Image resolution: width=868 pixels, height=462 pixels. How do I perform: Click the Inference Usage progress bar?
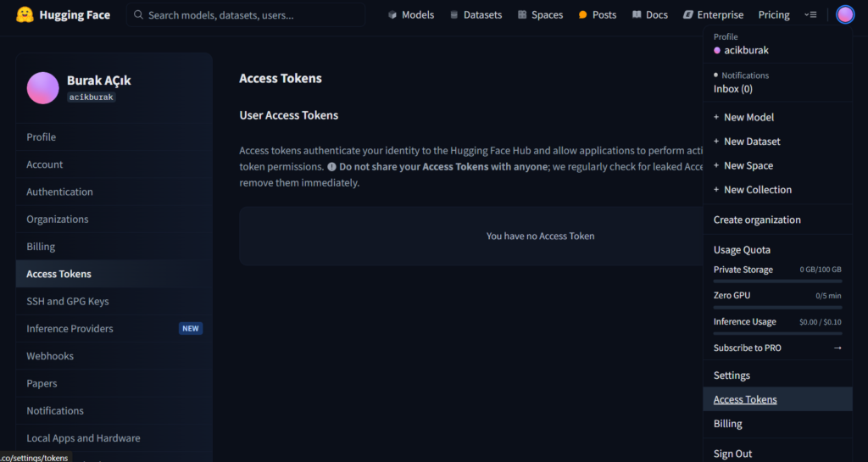[777, 334]
